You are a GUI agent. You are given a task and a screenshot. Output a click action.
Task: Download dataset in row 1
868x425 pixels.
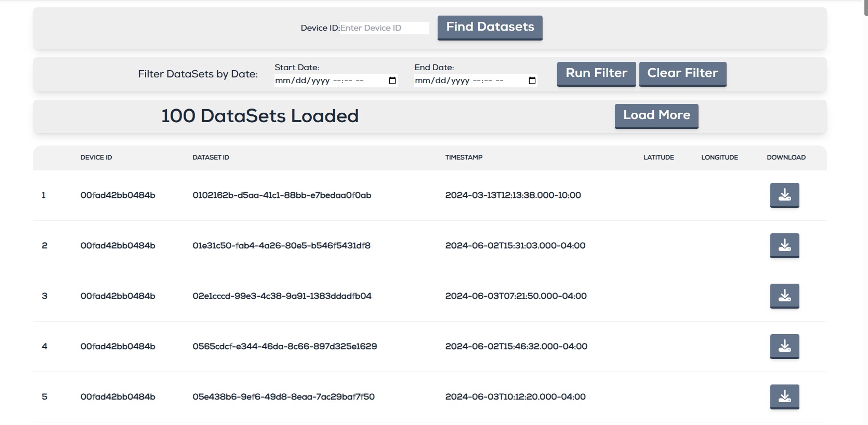pyautogui.click(x=784, y=195)
